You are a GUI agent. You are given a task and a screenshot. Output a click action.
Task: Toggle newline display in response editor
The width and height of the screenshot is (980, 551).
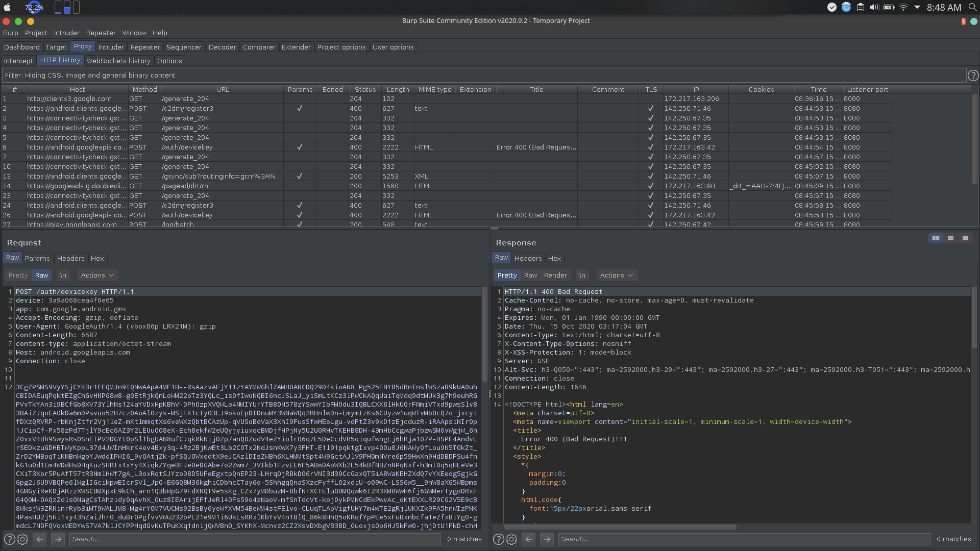[582, 275]
